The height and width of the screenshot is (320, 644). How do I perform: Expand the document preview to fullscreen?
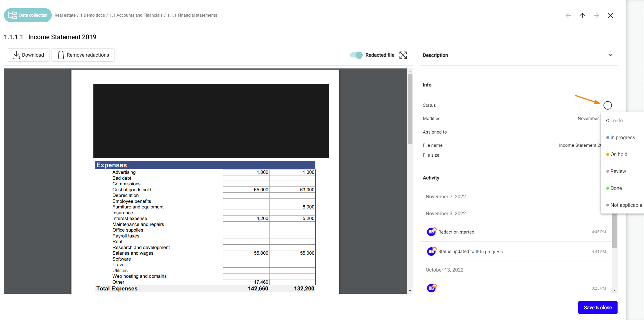click(x=403, y=55)
